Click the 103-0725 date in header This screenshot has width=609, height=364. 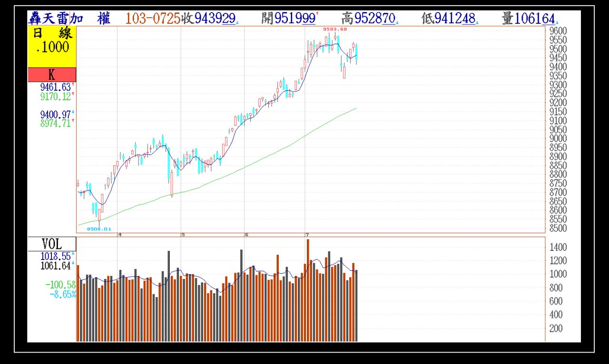tap(152, 19)
